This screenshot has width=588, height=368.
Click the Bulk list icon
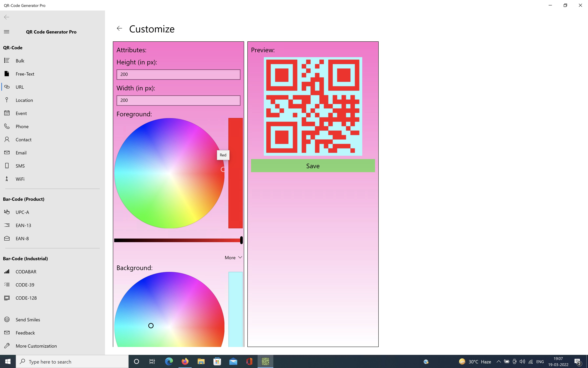click(7, 60)
